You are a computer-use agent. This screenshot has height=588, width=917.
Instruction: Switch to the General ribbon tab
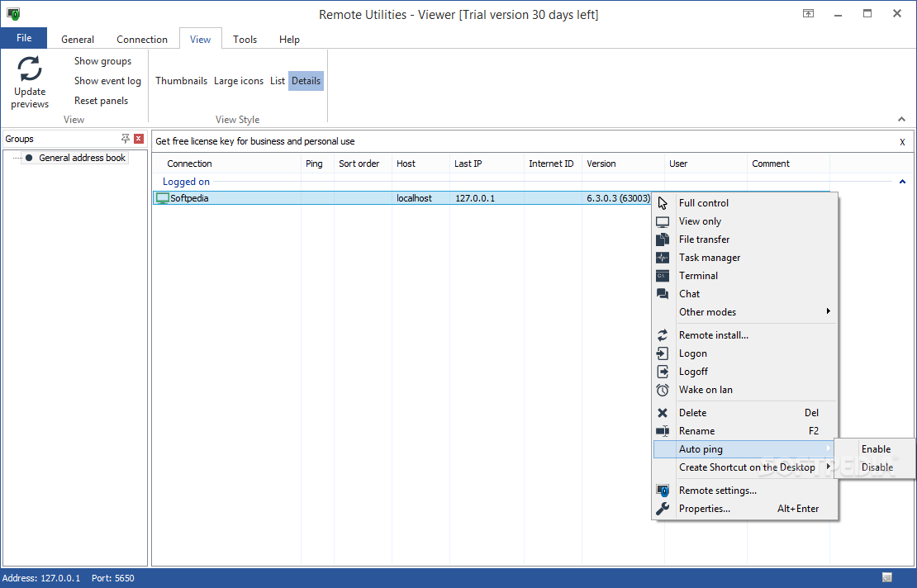77,39
